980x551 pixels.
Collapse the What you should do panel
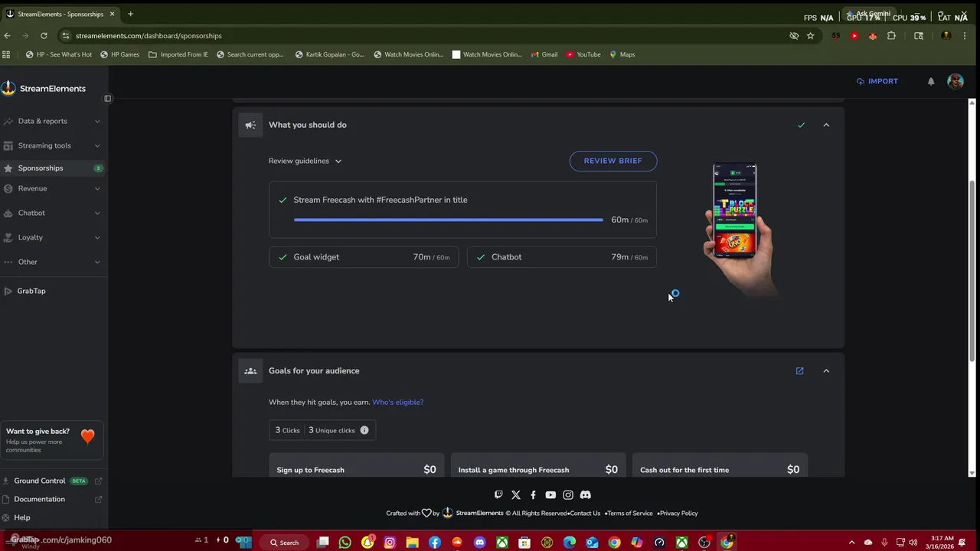(826, 125)
